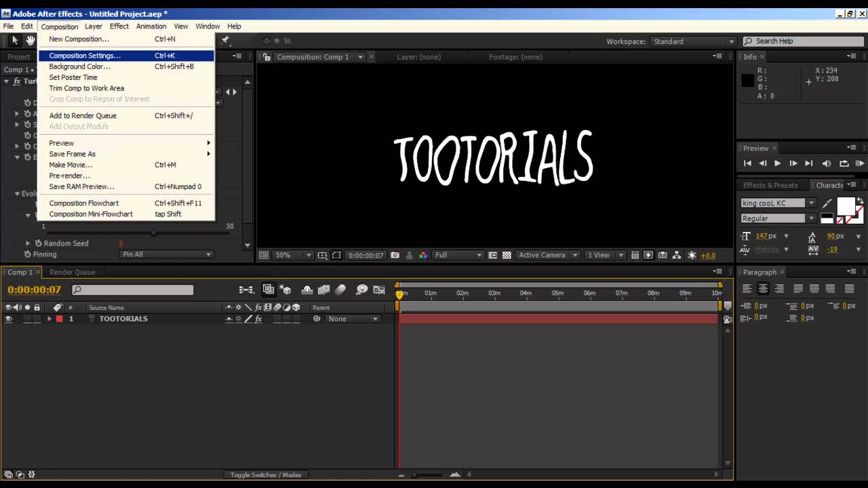The image size is (868, 488).
Task: Hide the TOOTORIALS layer eye toggle
Action: pyautogui.click(x=8, y=319)
